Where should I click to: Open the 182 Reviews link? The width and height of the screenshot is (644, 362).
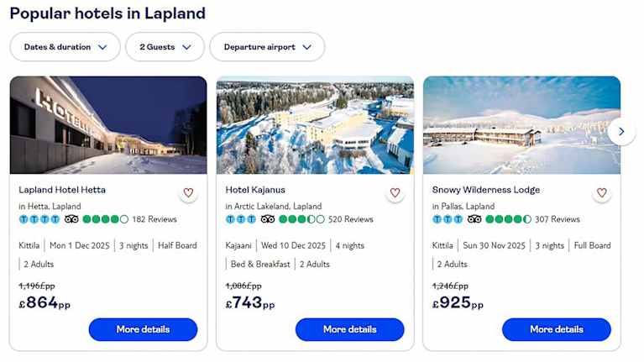pyautogui.click(x=154, y=219)
